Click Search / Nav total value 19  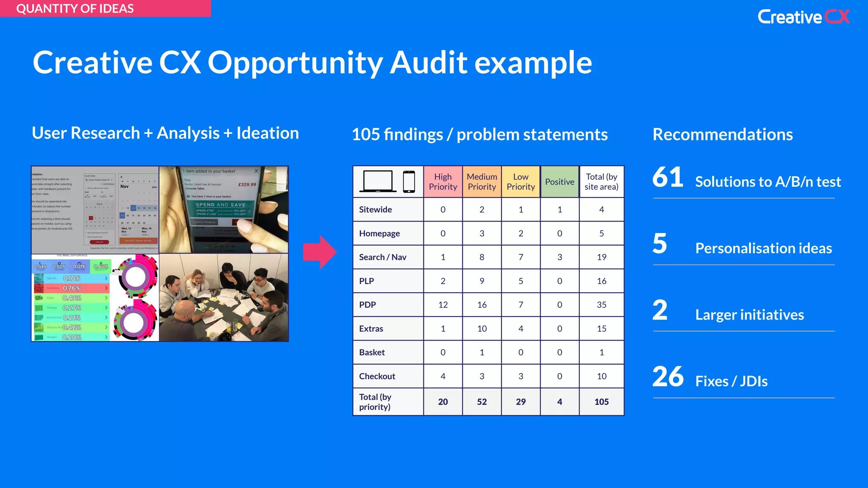click(x=601, y=257)
